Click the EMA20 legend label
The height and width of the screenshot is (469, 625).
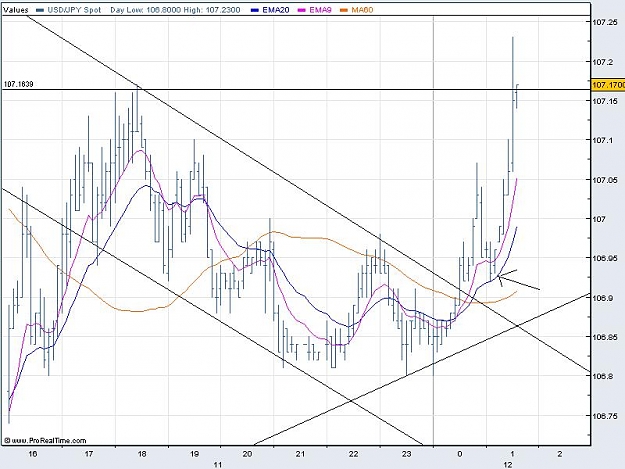point(276,10)
